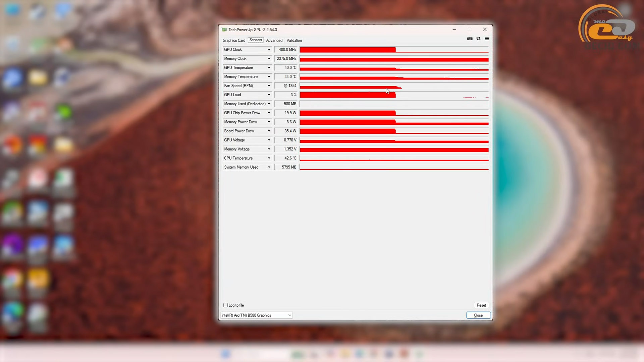
Task: Click the Memory Clock history graph
Action: point(394,59)
